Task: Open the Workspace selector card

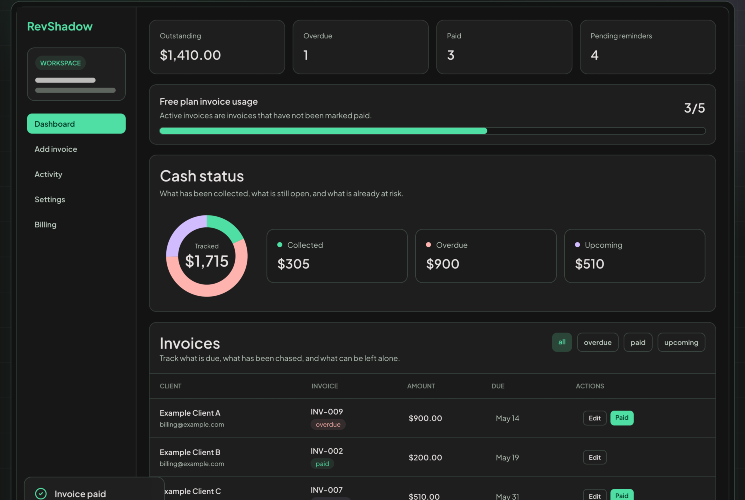Action: (76, 74)
